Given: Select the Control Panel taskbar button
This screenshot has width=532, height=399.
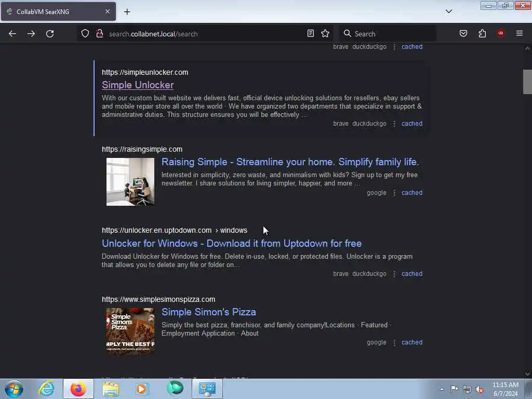Looking at the screenshot, I should [207, 389].
